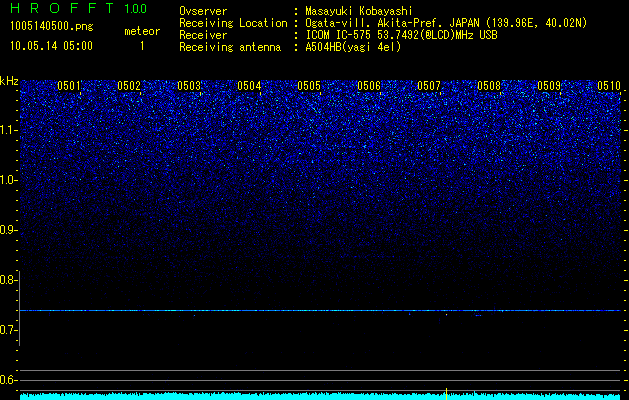Click the yellow meteor marker in power strip
This screenshot has height=400, width=629.
coord(446,394)
